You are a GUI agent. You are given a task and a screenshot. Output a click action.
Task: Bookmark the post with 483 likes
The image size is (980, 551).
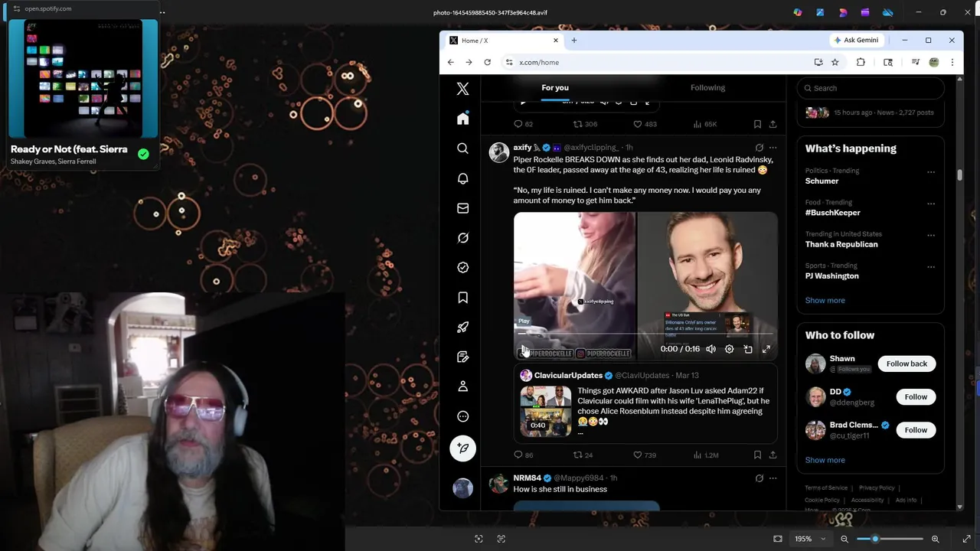pyautogui.click(x=757, y=124)
